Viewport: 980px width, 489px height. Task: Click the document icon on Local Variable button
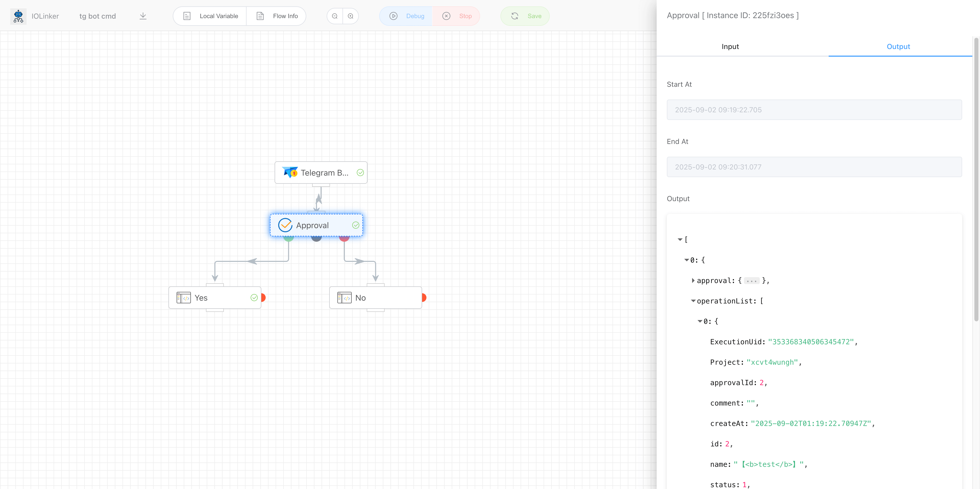coord(187,16)
